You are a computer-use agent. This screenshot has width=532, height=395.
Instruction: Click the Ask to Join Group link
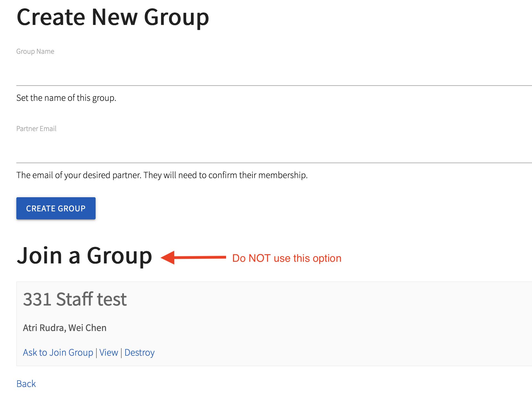pos(58,352)
